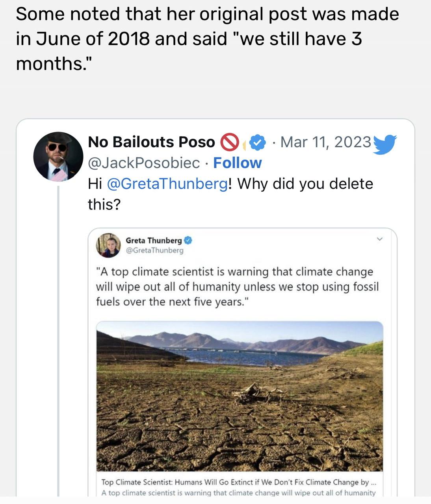The image size is (431, 504).
Task: Open the Mar 11, 2023 timestamp
Action: pyautogui.click(x=325, y=142)
